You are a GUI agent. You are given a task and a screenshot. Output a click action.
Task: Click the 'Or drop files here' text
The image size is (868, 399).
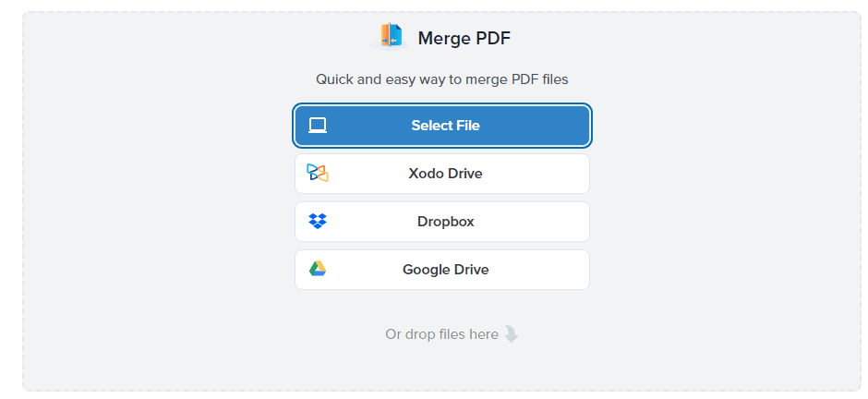click(x=441, y=334)
